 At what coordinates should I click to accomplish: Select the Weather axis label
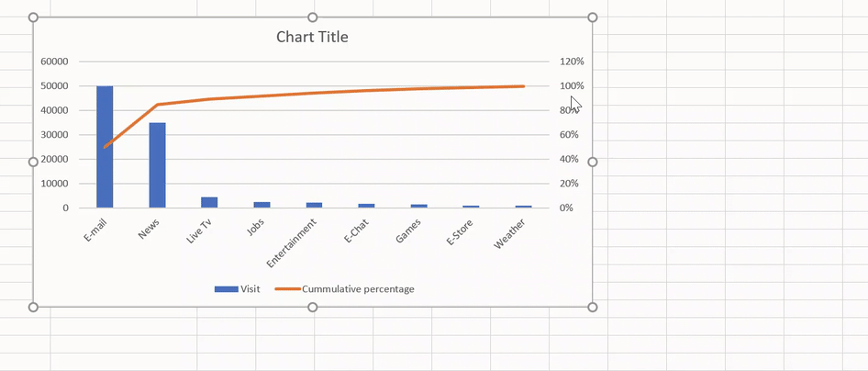coord(510,235)
